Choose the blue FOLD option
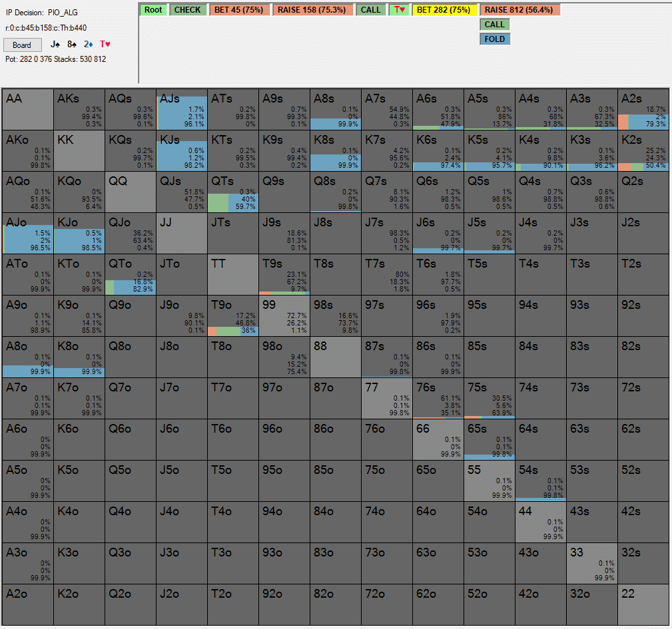 tap(494, 39)
